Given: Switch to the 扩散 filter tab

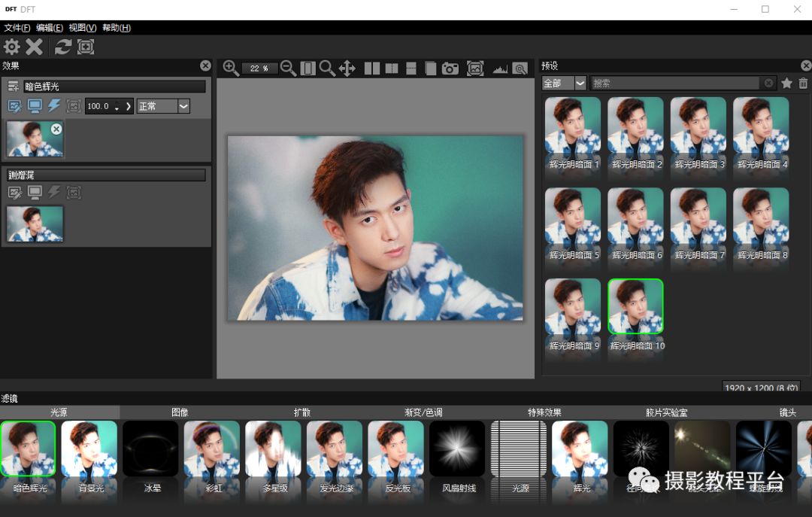Looking at the screenshot, I should (302, 412).
